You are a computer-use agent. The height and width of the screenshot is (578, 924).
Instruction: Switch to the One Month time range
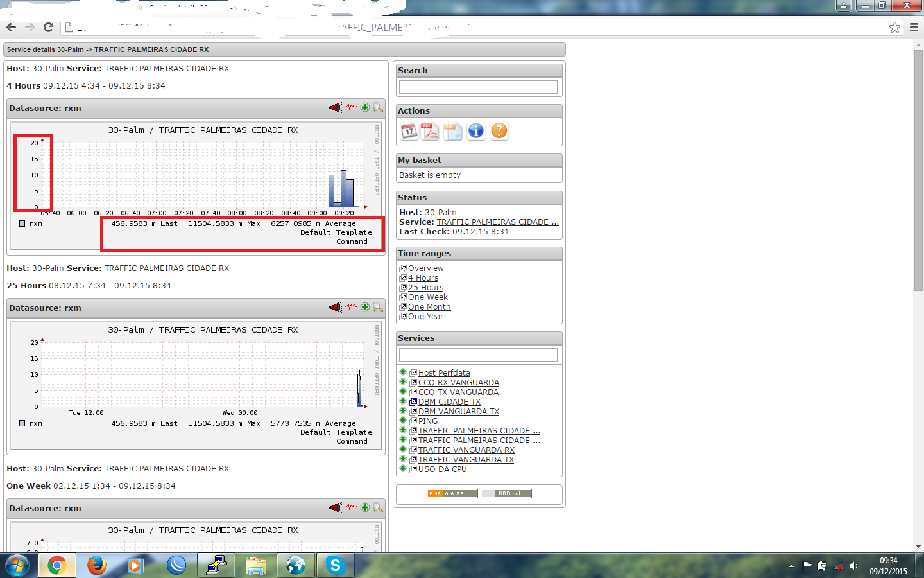(x=429, y=307)
